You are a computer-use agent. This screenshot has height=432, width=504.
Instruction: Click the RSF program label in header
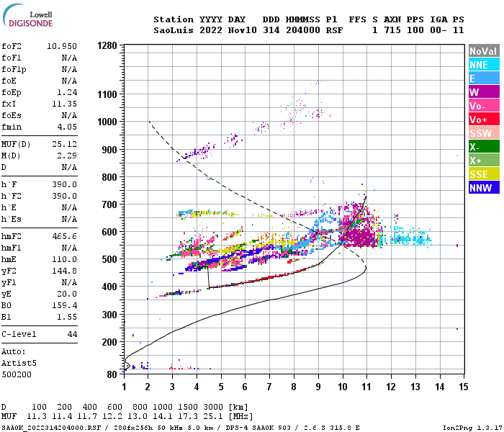click(x=334, y=30)
